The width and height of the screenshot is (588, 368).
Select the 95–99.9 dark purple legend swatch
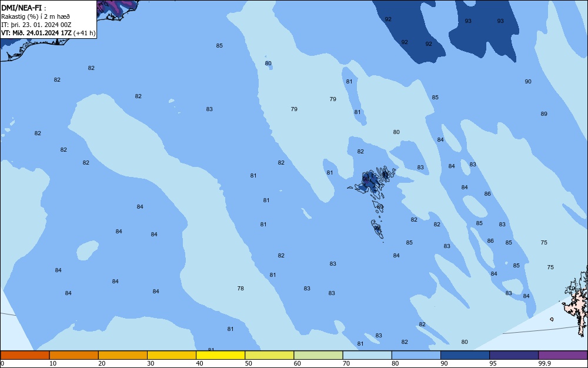tap(514, 355)
